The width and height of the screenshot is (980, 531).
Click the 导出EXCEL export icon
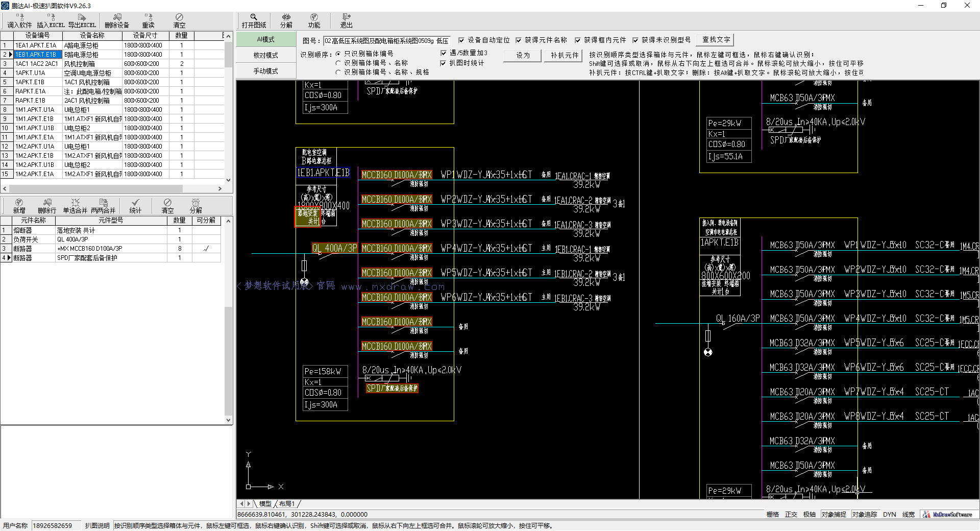tap(82, 21)
